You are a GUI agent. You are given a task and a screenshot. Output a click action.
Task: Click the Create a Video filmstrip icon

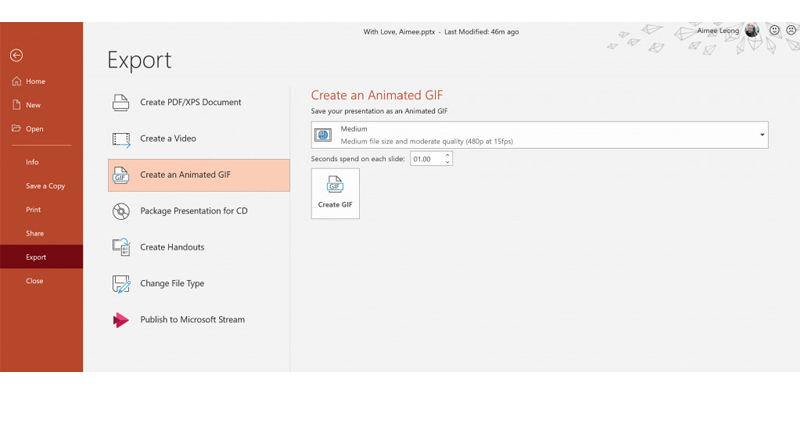pyautogui.click(x=121, y=139)
